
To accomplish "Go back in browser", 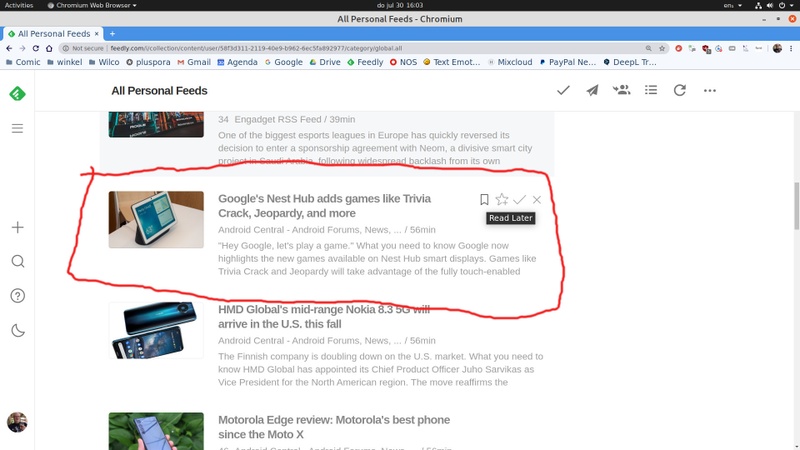I will click(x=9, y=48).
